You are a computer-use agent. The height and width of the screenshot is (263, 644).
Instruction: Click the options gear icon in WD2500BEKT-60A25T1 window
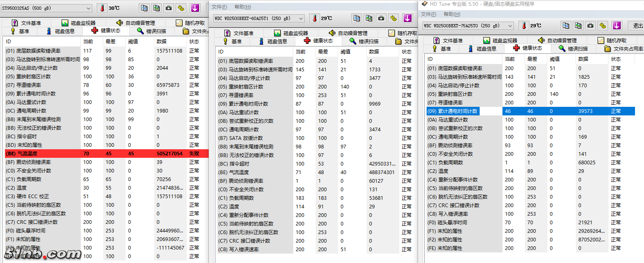[394, 18]
